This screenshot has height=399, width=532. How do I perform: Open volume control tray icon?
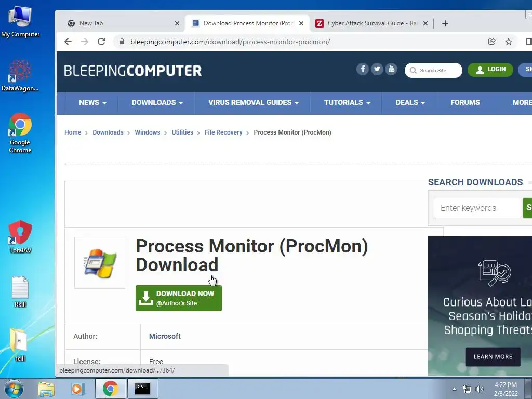point(479,389)
